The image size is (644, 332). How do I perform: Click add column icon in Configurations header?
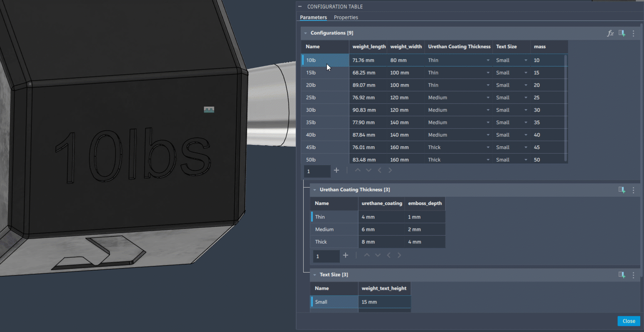point(622,33)
